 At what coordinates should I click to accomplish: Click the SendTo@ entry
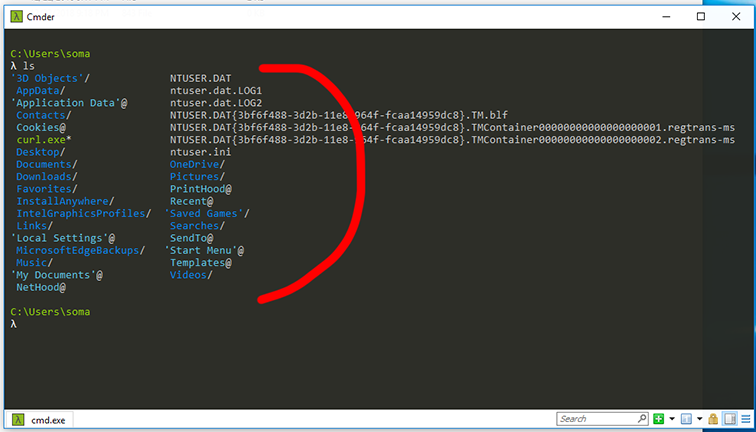[x=191, y=238]
